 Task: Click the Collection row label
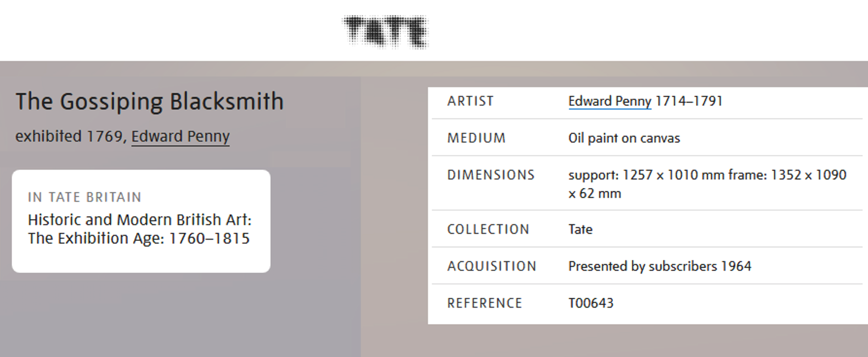pos(488,229)
